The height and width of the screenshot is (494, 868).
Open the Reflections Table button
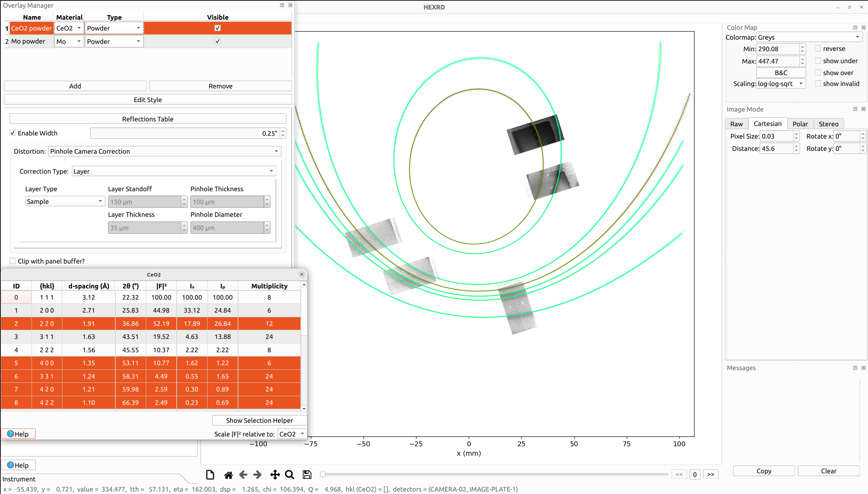[x=148, y=119]
